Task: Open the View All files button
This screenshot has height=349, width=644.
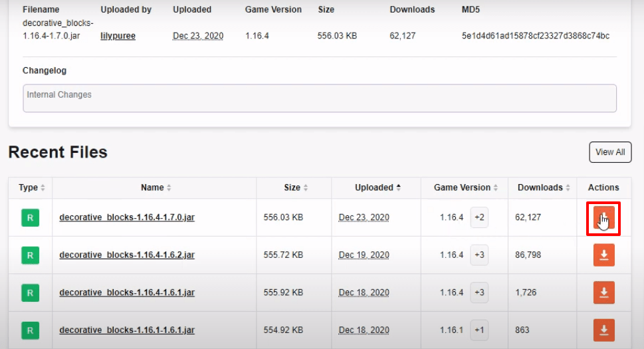Action: coord(610,152)
